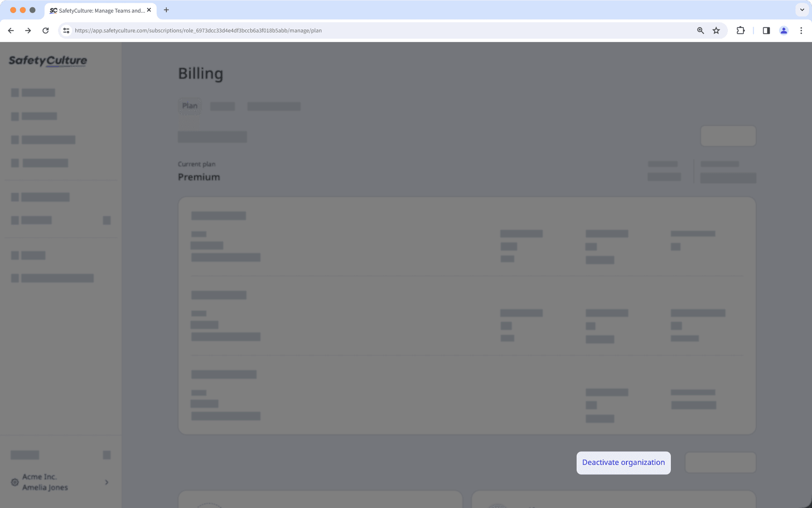Screen dimensions: 812x508
Task: Open a new browser tab with the plus button
Action: 166,10
